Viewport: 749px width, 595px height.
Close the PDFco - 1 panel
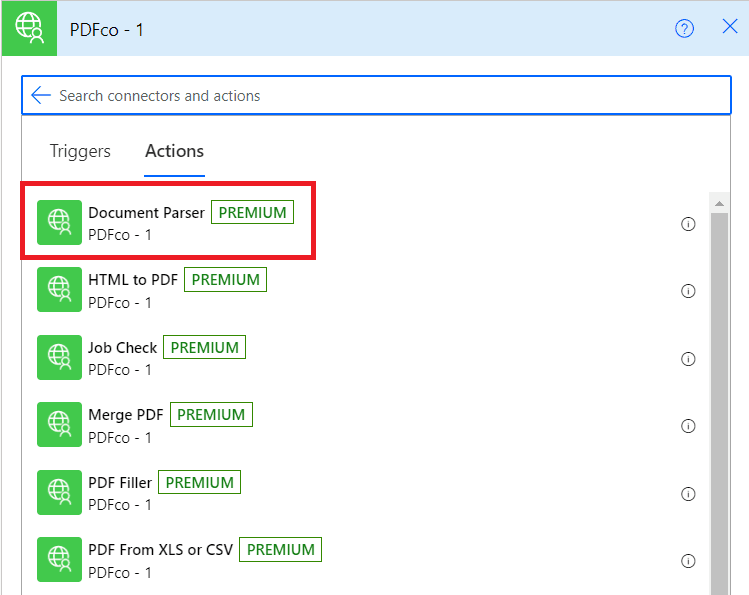(730, 27)
